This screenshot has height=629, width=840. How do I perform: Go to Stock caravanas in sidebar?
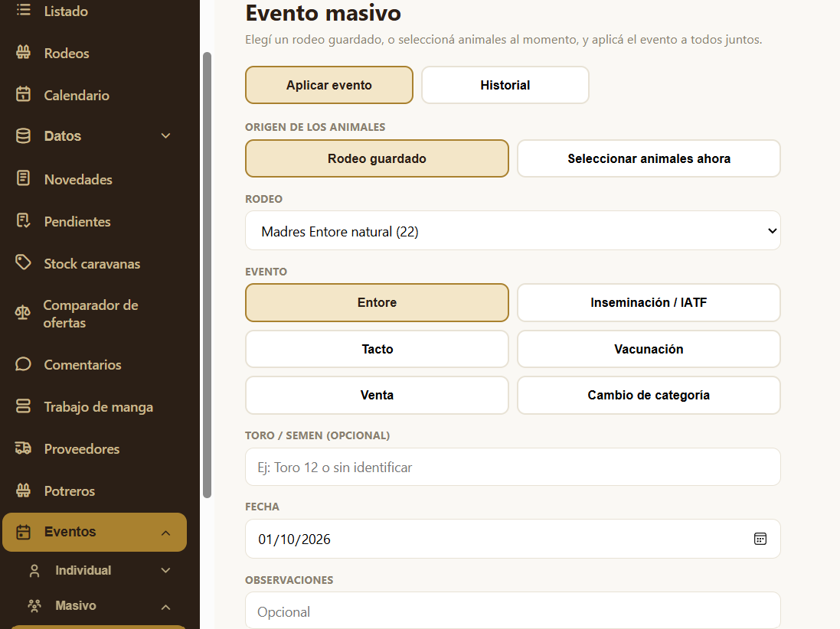92,264
